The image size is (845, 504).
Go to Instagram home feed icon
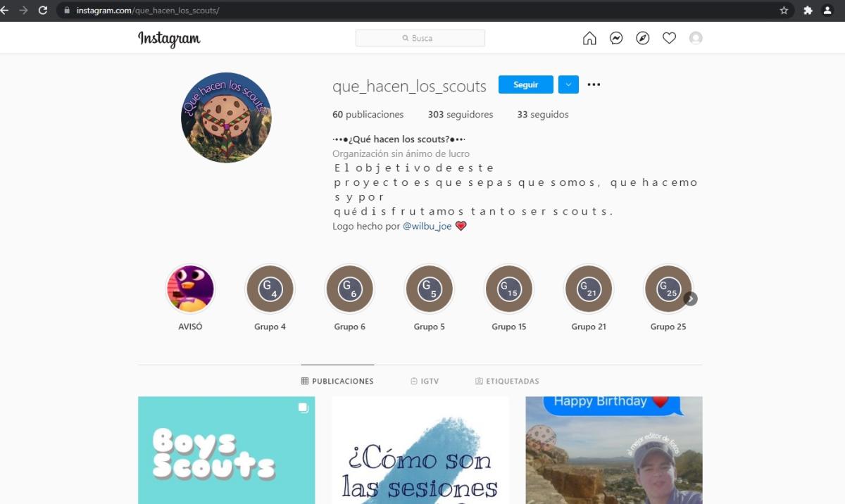(x=589, y=38)
